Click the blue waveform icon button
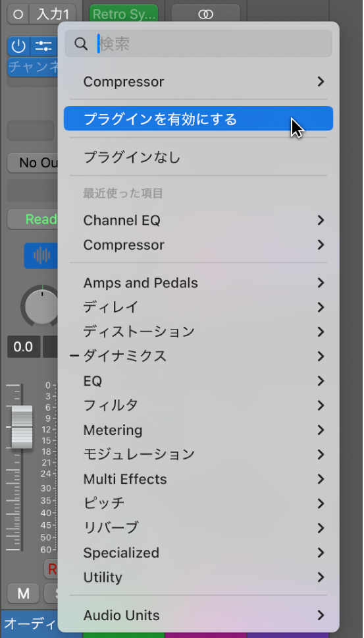Viewport: 364px width, 638px height. click(41, 256)
